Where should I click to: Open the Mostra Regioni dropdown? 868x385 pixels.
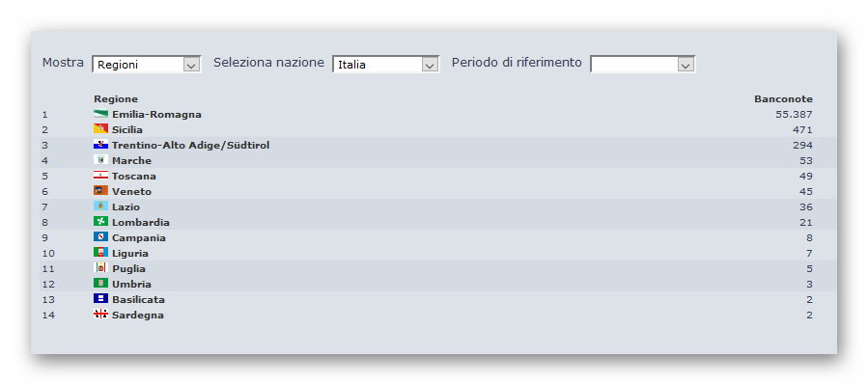(146, 64)
